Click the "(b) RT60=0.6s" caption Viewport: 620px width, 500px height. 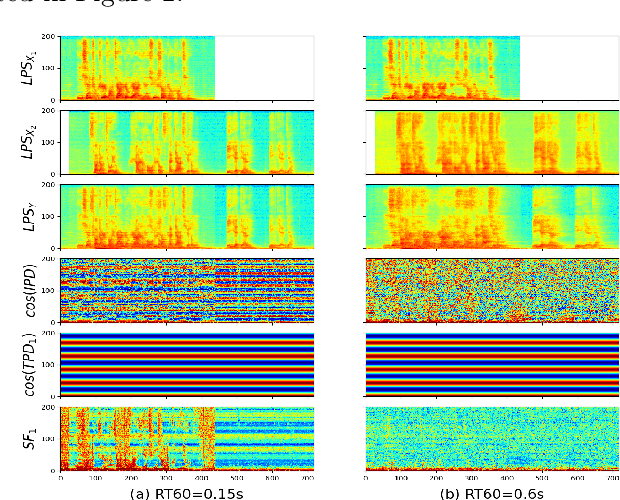(492, 492)
